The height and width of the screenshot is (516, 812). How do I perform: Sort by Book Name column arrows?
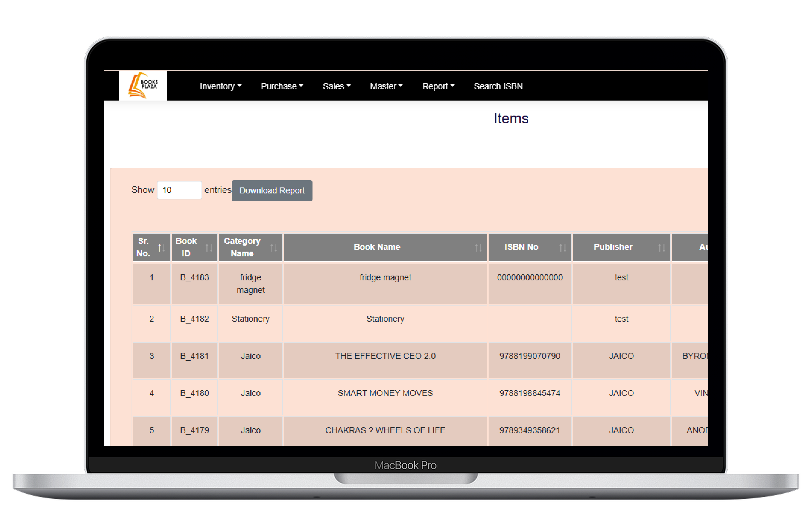479,248
